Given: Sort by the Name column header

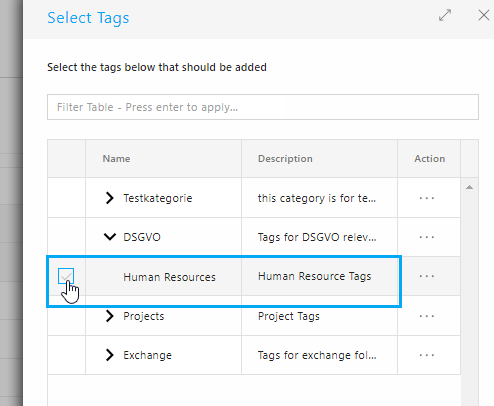Looking at the screenshot, I should (x=116, y=159).
